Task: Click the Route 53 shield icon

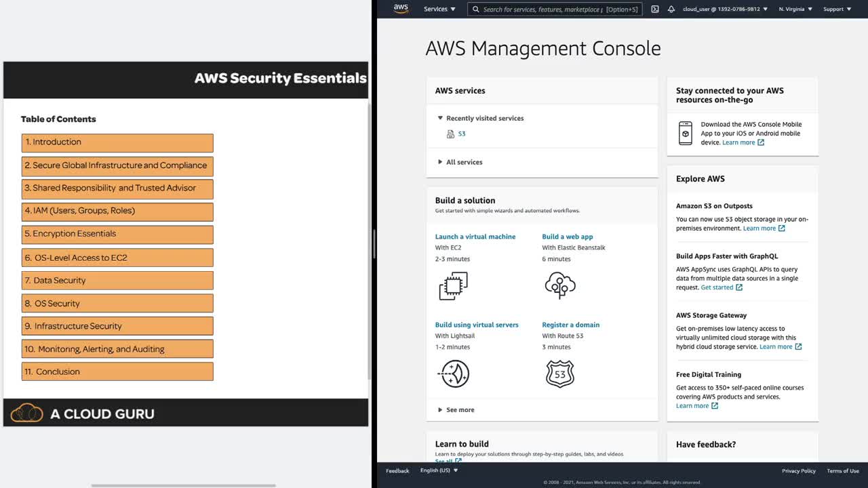Action: pos(560,373)
